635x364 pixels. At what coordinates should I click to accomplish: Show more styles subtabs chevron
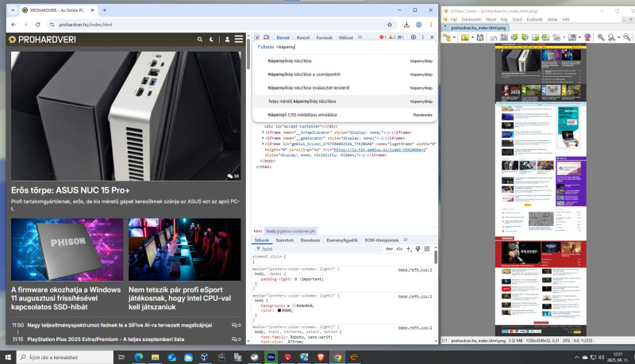tap(406, 239)
